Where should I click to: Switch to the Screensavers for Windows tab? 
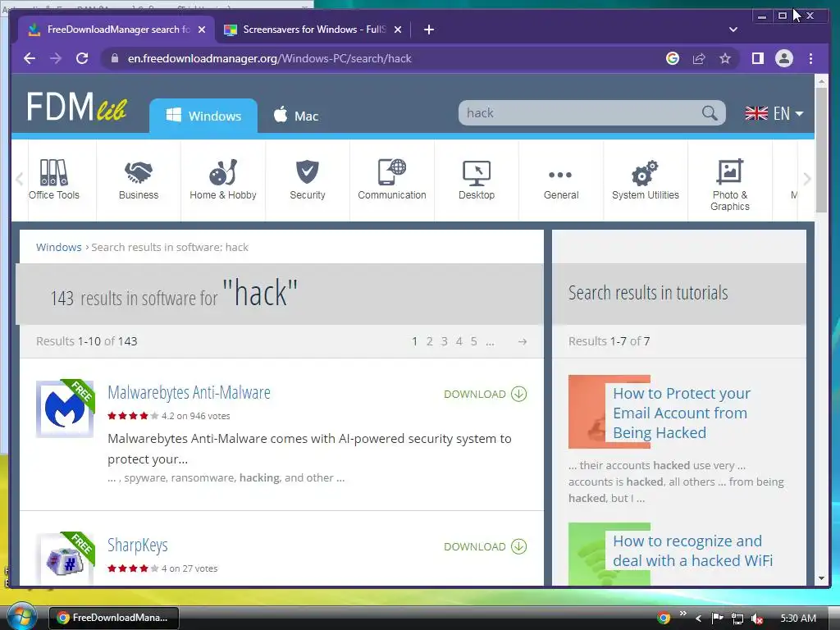tap(313, 30)
